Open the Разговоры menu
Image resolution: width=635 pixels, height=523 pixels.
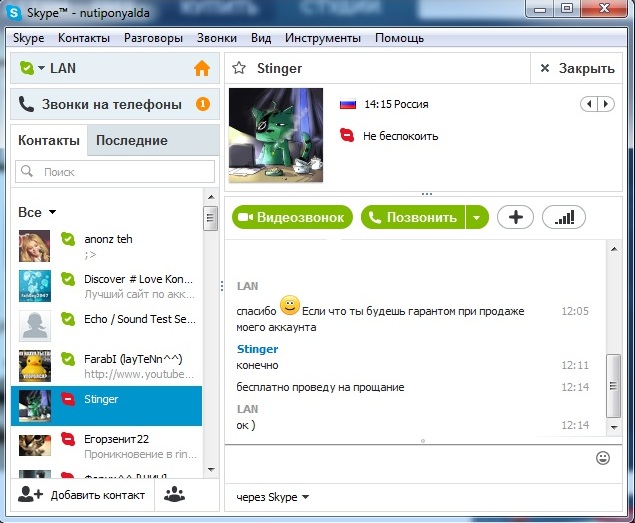pyautogui.click(x=153, y=38)
